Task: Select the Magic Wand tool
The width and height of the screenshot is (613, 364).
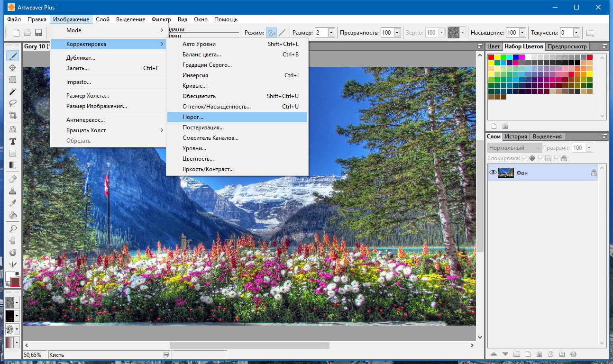Action: [x=13, y=91]
